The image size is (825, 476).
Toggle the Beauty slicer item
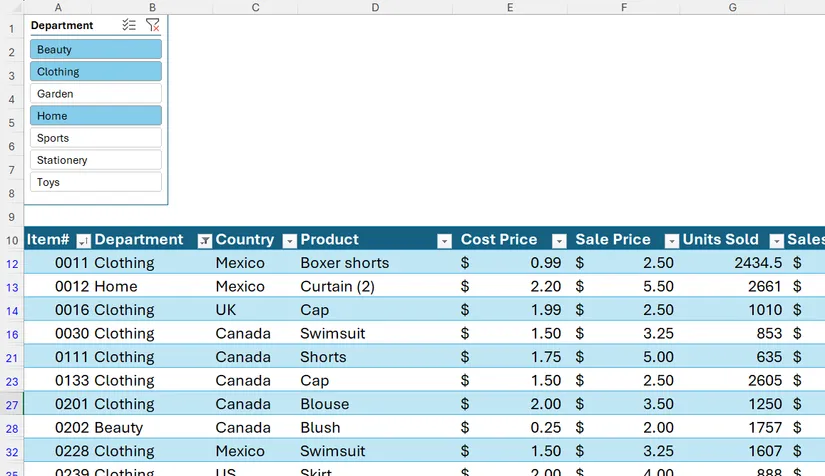[96, 49]
